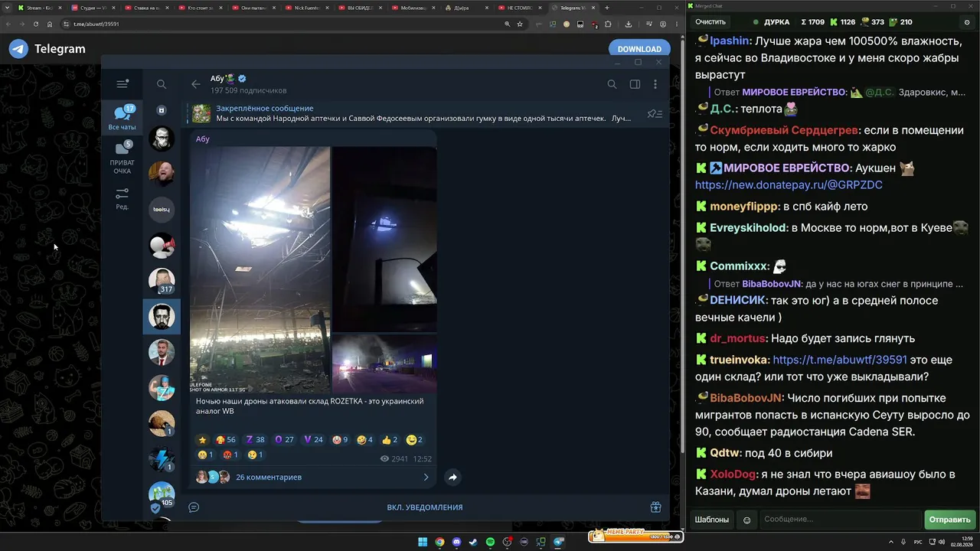
Task: Open the archive icon above the chat list
Action: [162, 110]
